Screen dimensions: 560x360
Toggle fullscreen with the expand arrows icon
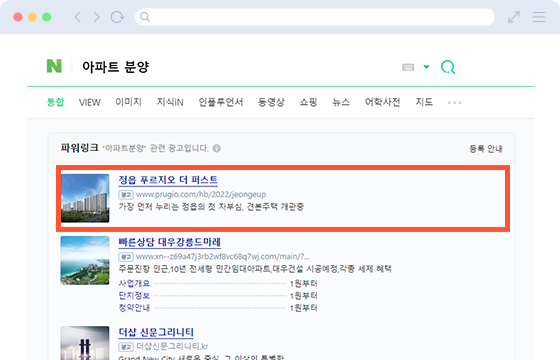pyautogui.click(x=514, y=17)
